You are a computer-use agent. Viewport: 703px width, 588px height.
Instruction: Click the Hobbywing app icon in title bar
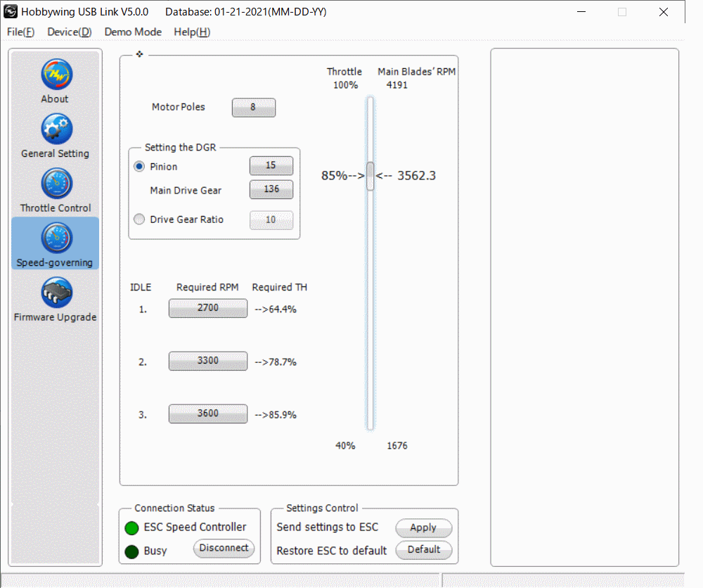11,12
